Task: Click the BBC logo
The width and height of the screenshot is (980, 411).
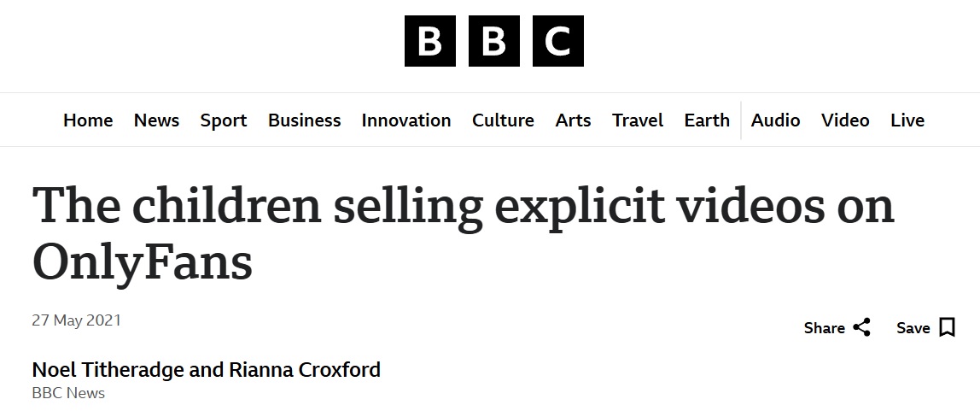Action: 493,41
